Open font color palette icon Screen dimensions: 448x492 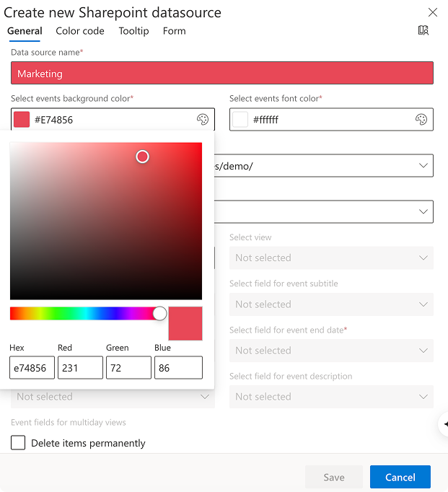pyautogui.click(x=421, y=120)
